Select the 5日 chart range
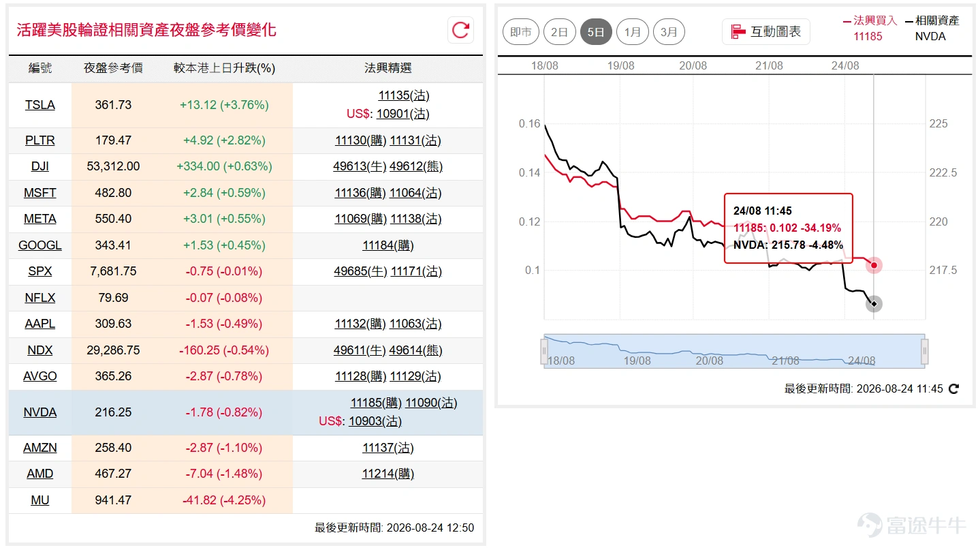This screenshot has width=980, height=550. point(596,32)
